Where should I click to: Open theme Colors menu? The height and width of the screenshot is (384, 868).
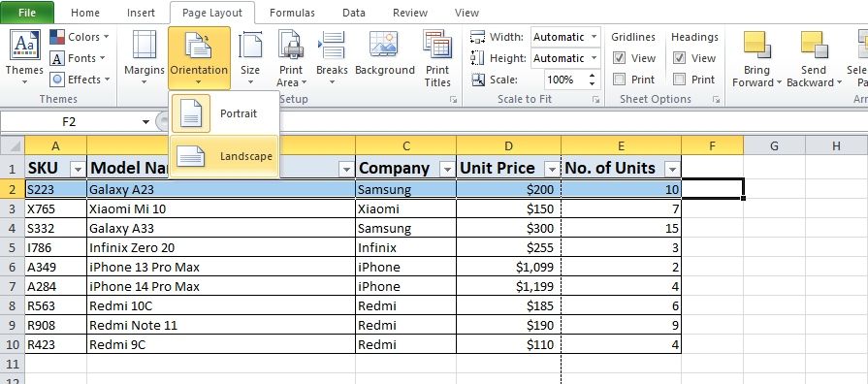coord(80,37)
